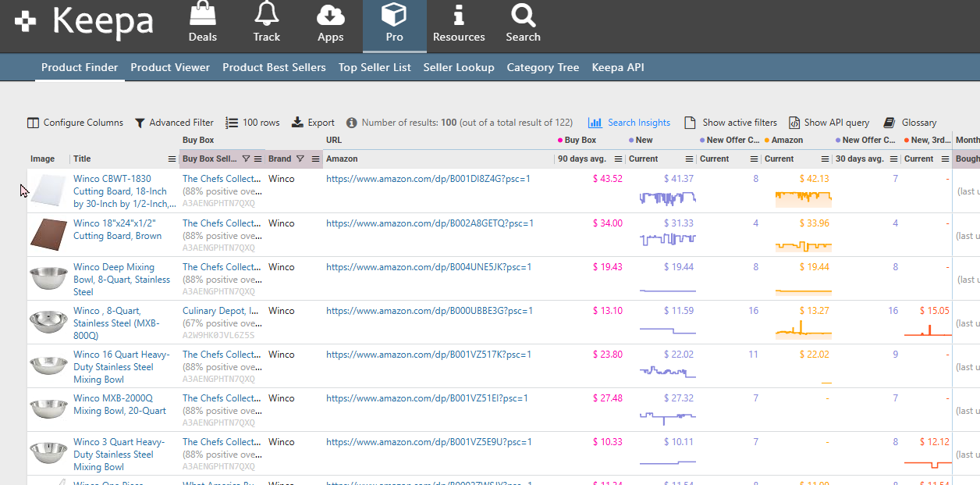Click the Title column header
980x485 pixels.
(x=82, y=159)
